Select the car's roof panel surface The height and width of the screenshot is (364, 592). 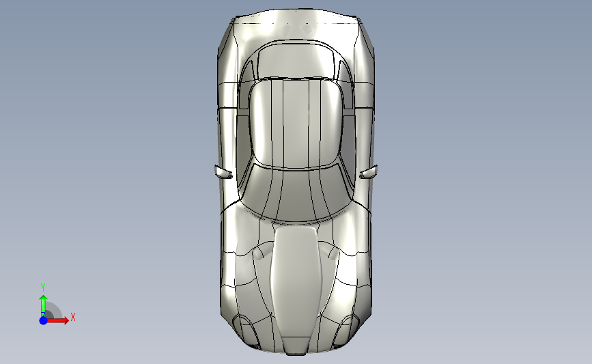tap(296, 123)
